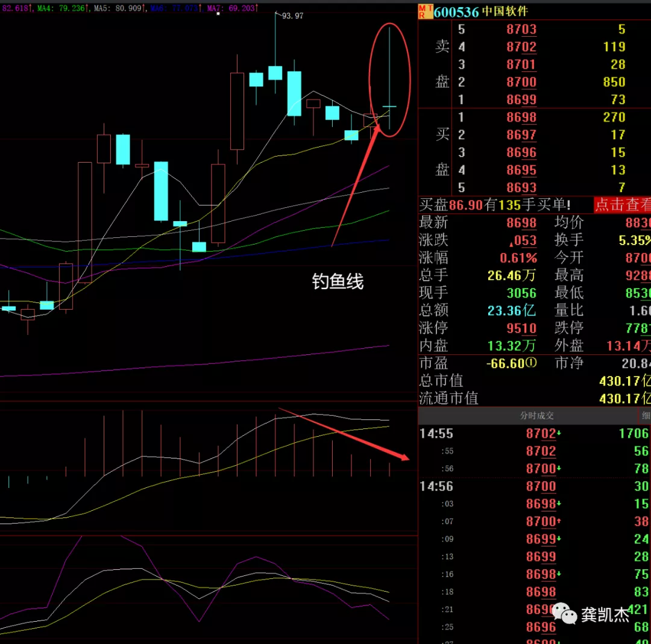Viewport: 651px width, 644px height.
Task: Select the :07 trade row price 8700
Action: 541,522
